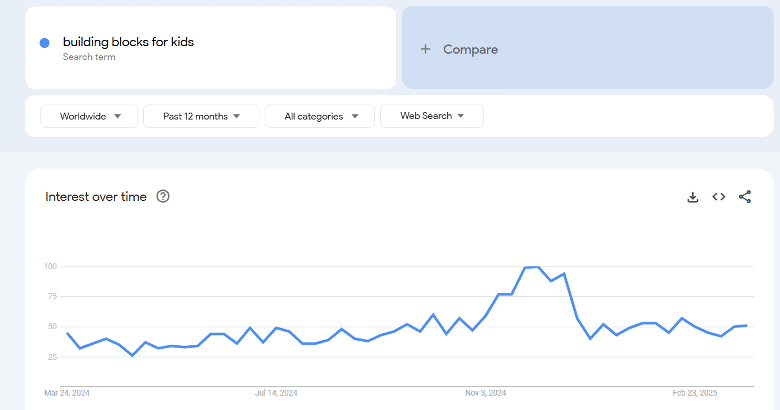Open the All categories dropdown
This screenshot has height=410, width=780.
tap(319, 116)
